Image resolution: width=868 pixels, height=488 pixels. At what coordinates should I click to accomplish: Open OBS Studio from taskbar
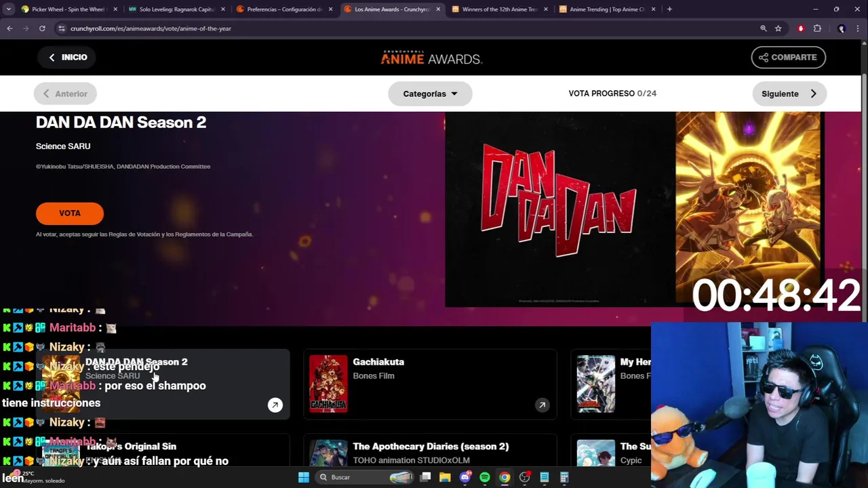(x=524, y=477)
